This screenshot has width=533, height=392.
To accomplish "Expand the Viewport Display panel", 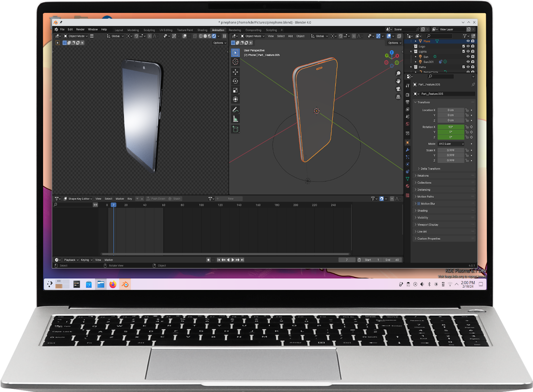I will coord(427,225).
